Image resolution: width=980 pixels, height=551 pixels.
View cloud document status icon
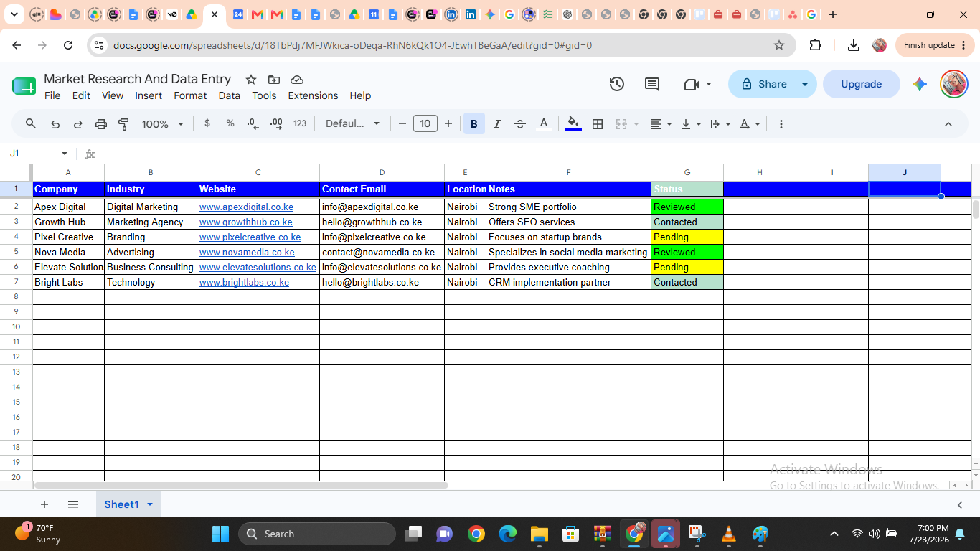[297, 80]
